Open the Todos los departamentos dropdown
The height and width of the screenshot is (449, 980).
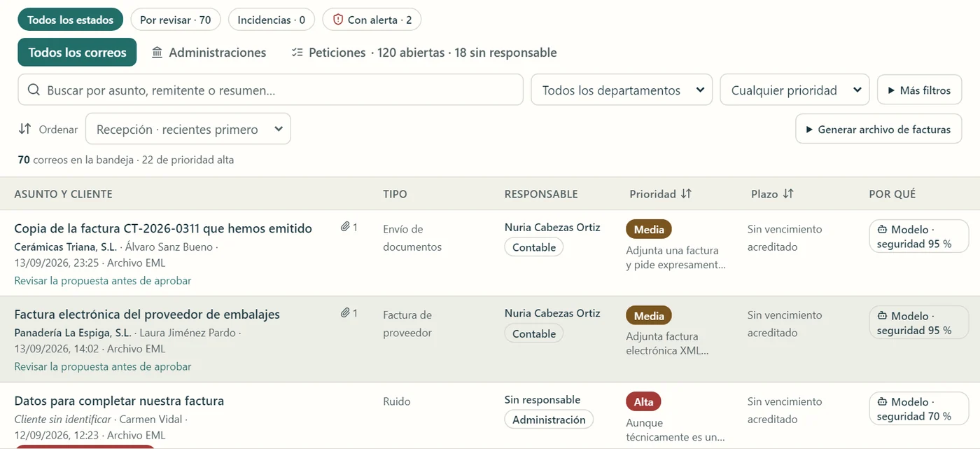[x=622, y=90]
